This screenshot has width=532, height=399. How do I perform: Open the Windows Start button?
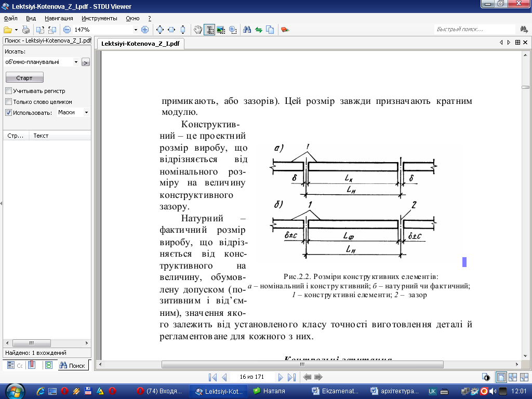pos(14,392)
